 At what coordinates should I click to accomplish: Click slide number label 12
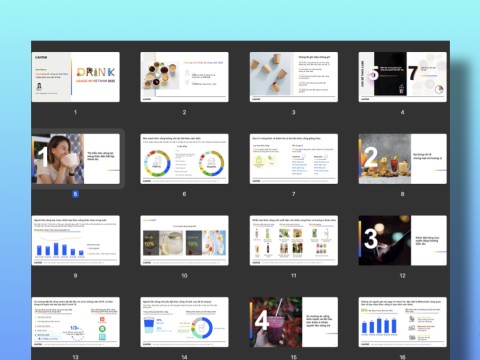coord(403,276)
